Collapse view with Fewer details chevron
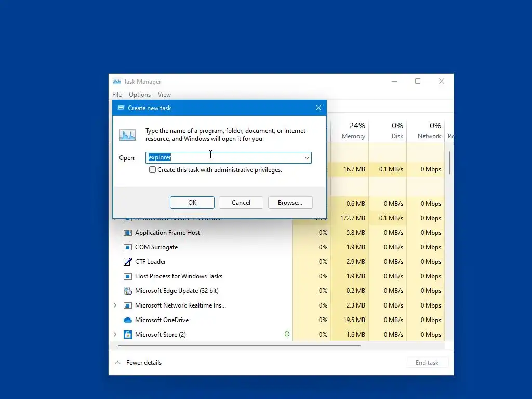 pos(117,362)
